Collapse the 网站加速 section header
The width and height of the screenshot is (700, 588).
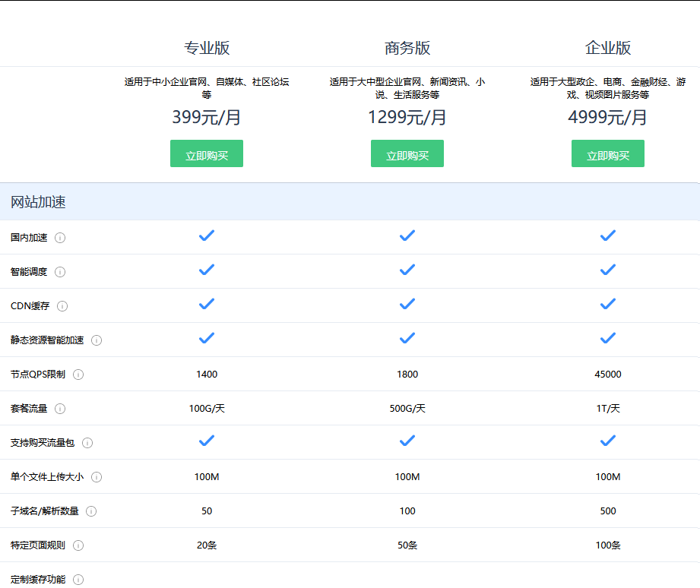point(38,202)
